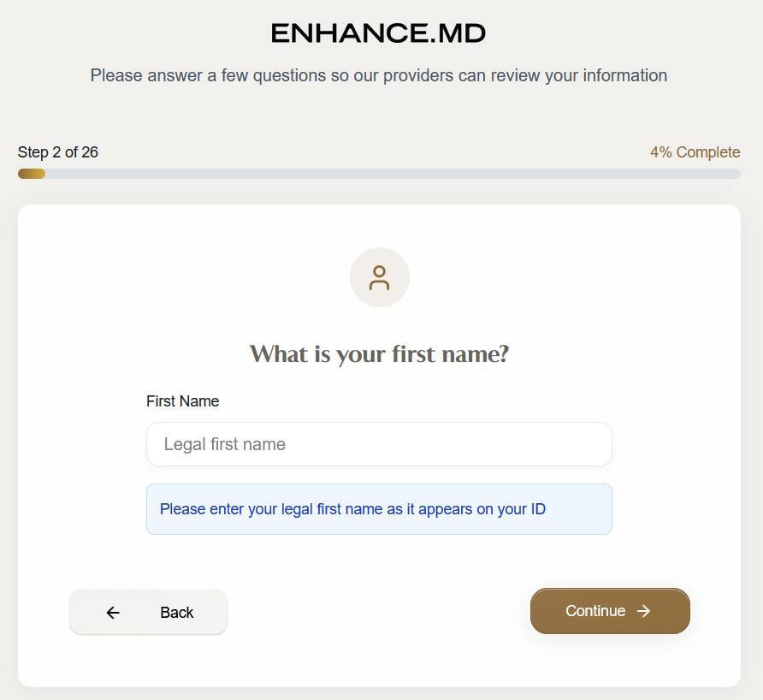This screenshot has width=763, height=700.
Task: Click the "Legal first name" placeholder text
Action: pyautogui.click(x=224, y=444)
